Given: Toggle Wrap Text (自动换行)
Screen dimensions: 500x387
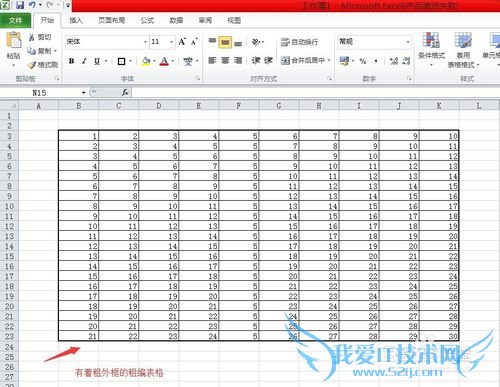Looking at the screenshot, I should [299, 42].
